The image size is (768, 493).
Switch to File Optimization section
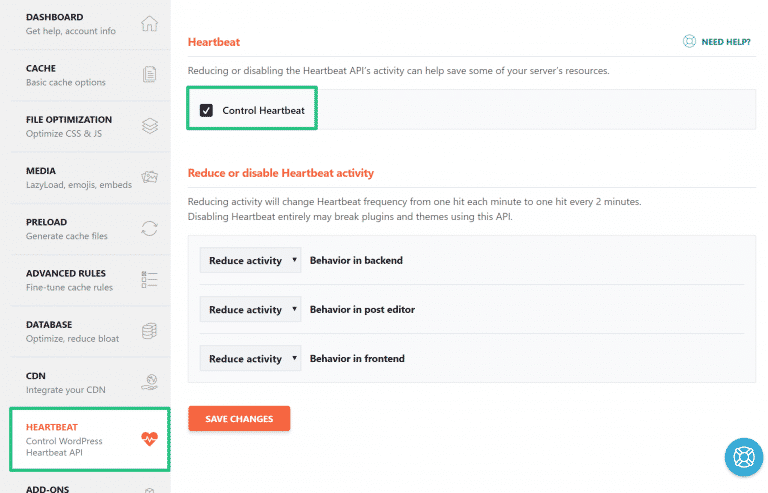coord(68,126)
